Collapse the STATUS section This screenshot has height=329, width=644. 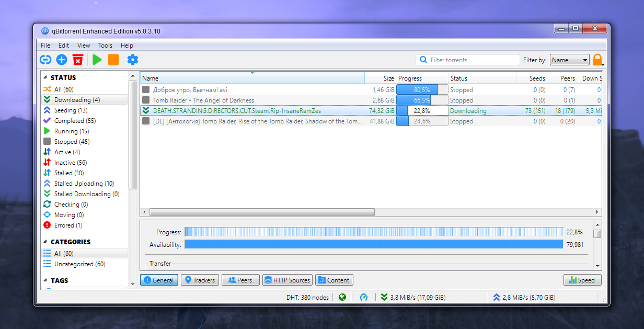coord(45,77)
